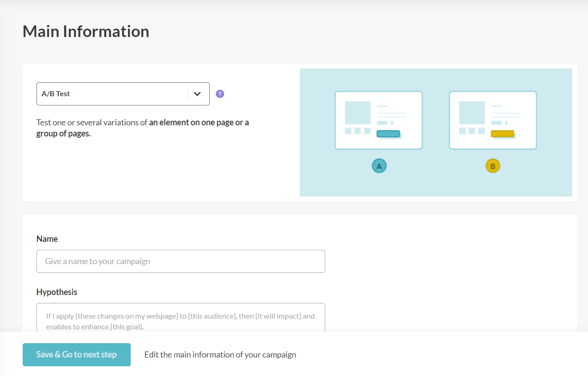The image size is (588, 376).
Task: Expand the campaign type chevron arrow
Action: coord(197,94)
